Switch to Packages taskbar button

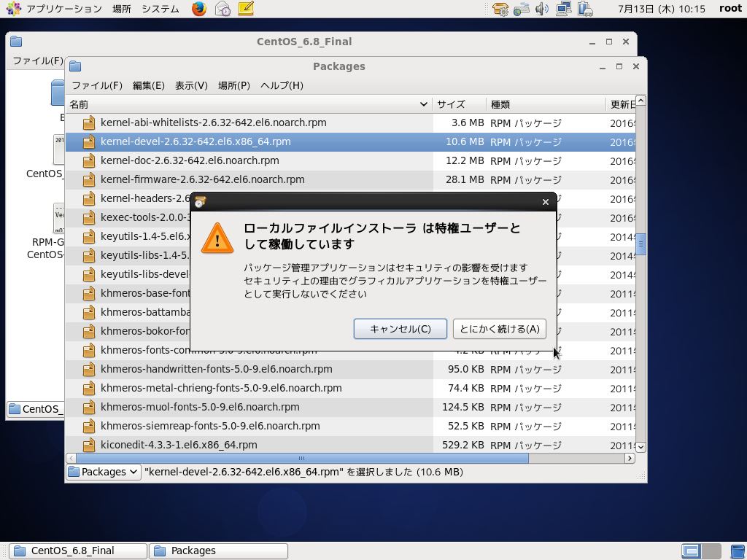[x=219, y=551]
